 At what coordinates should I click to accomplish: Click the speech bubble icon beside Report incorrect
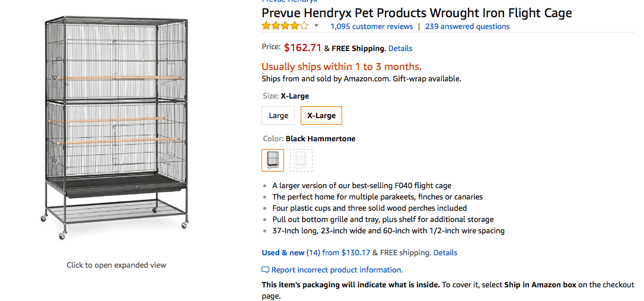pyautogui.click(x=266, y=270)
